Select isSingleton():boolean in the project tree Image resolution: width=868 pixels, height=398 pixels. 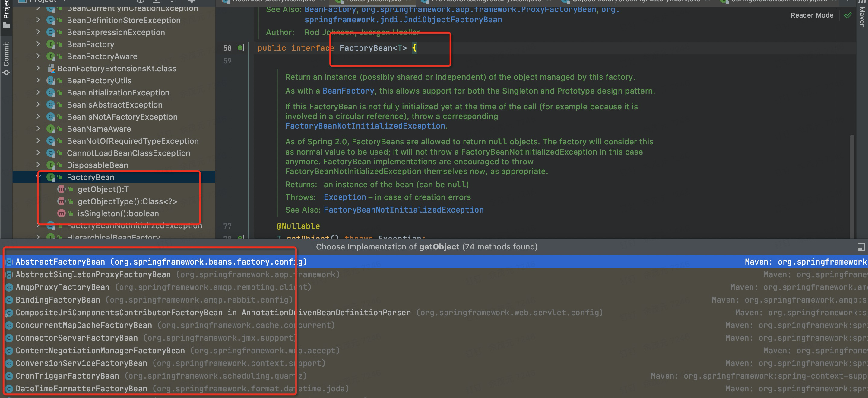[x=118, y=213]
